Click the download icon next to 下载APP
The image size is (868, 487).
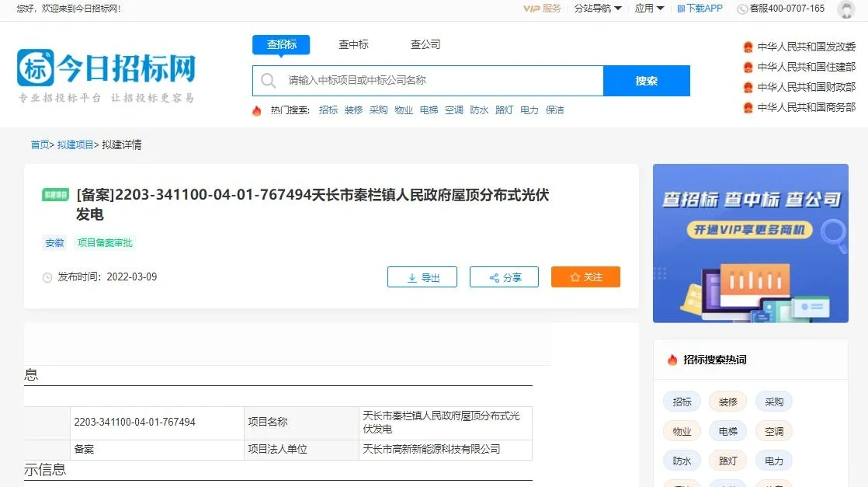(x=680, y=9)
